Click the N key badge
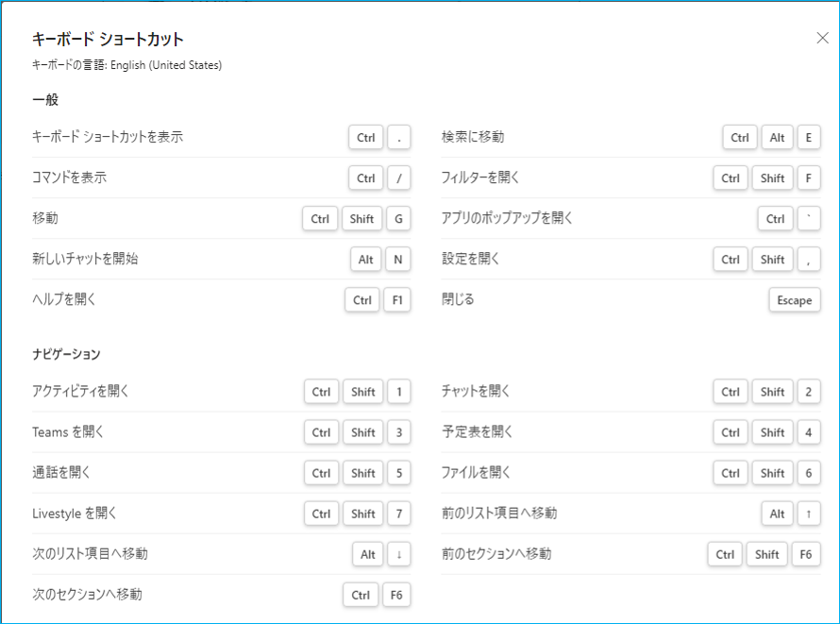Screen dimensions: 840x624 398,260
